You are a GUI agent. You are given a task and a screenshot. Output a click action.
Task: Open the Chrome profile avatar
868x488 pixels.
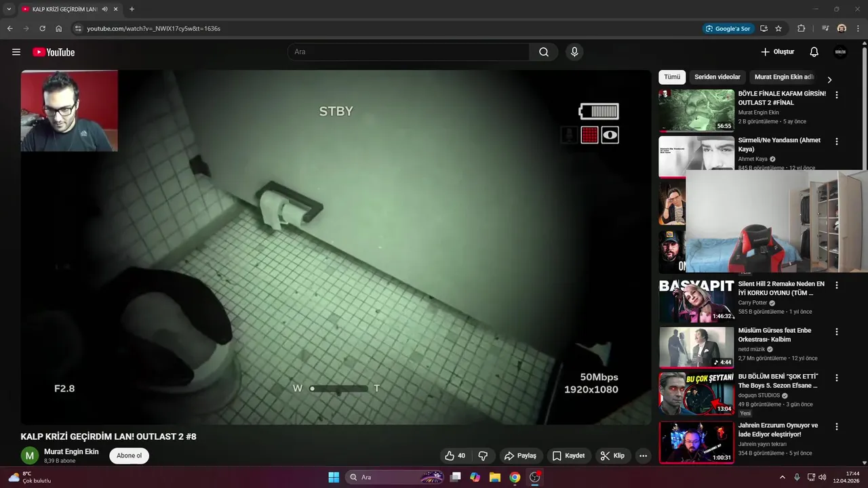(x=842, y=28)
